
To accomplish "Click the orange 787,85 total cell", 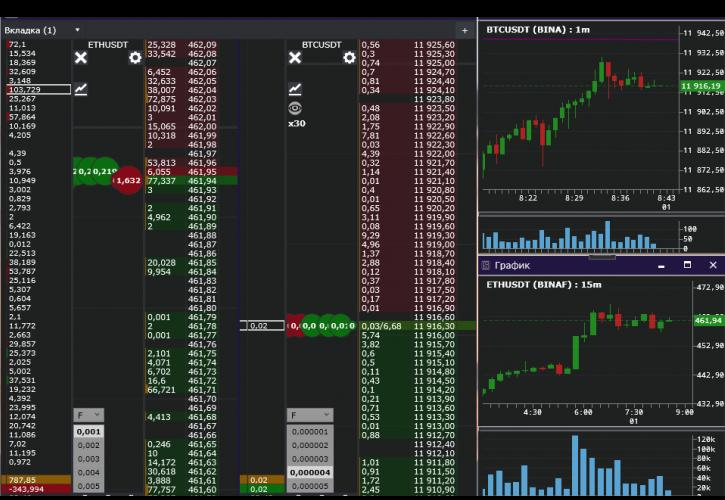I will (x=37, y=480).
